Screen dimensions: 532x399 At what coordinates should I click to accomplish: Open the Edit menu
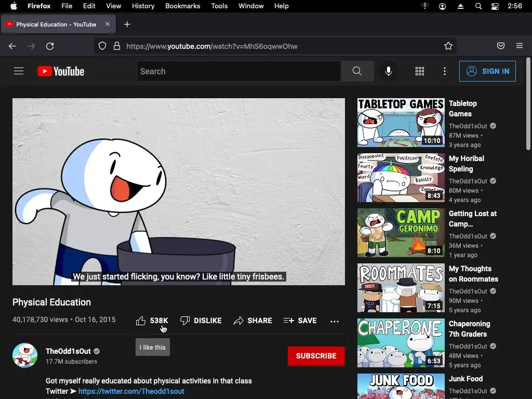tap(89, 6)
